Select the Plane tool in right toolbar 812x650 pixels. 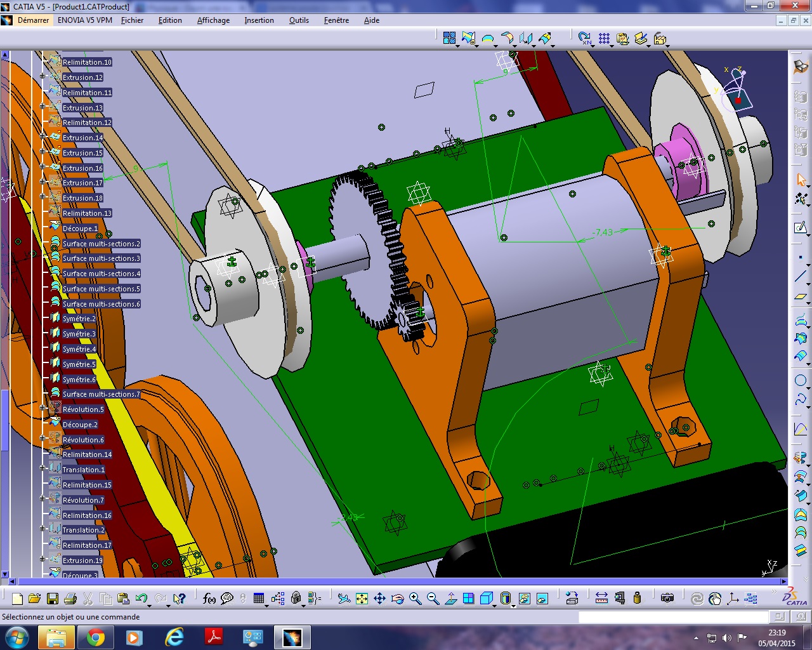click(801, 297)
